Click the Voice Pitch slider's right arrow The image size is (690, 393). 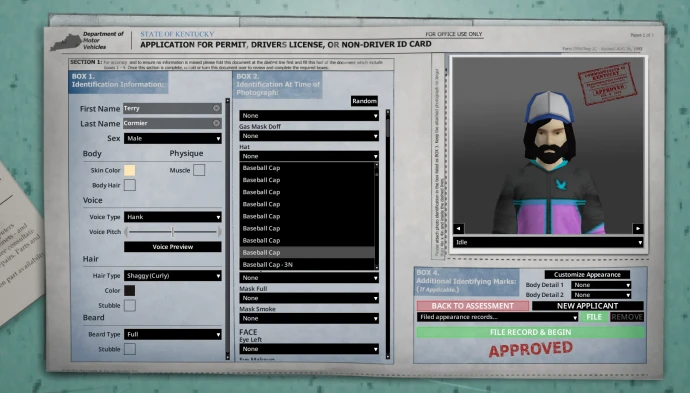[x=219, y=231]
